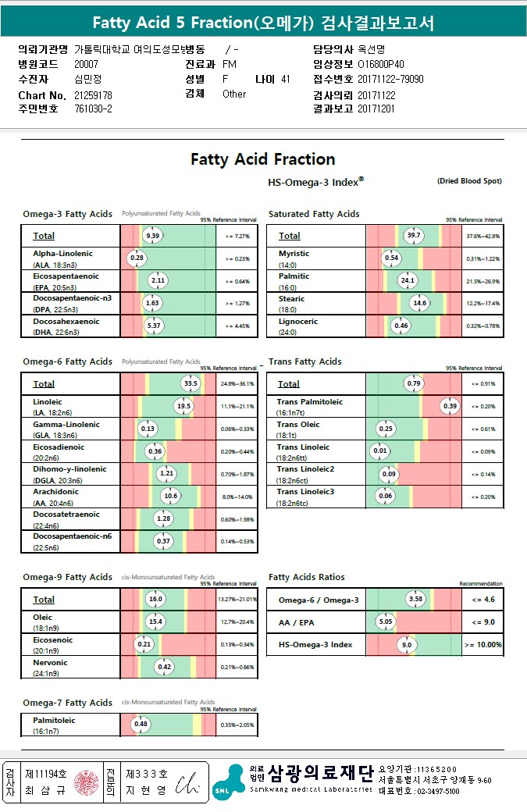Click the 5.05 AA / EPA value marker
The image size is (527, 812).
[x=385, y=622]
